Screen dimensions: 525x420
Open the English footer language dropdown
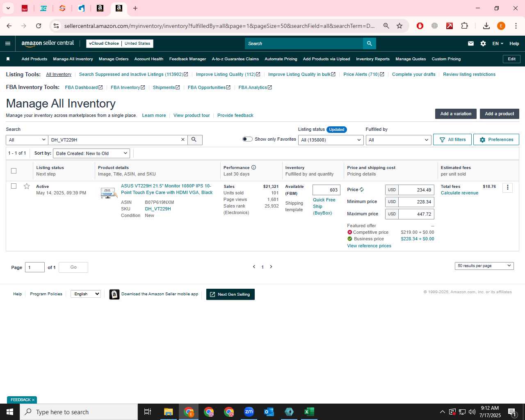[x=85, y=294]
